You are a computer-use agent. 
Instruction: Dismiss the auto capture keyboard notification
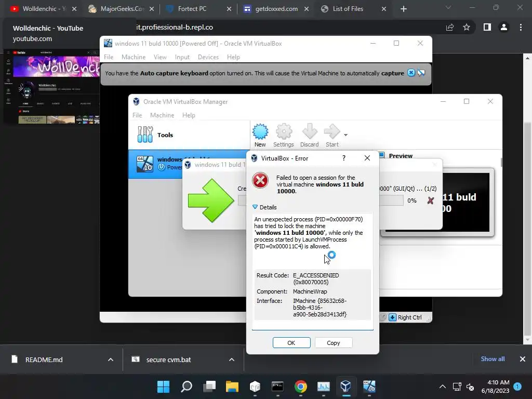[411, 73]
